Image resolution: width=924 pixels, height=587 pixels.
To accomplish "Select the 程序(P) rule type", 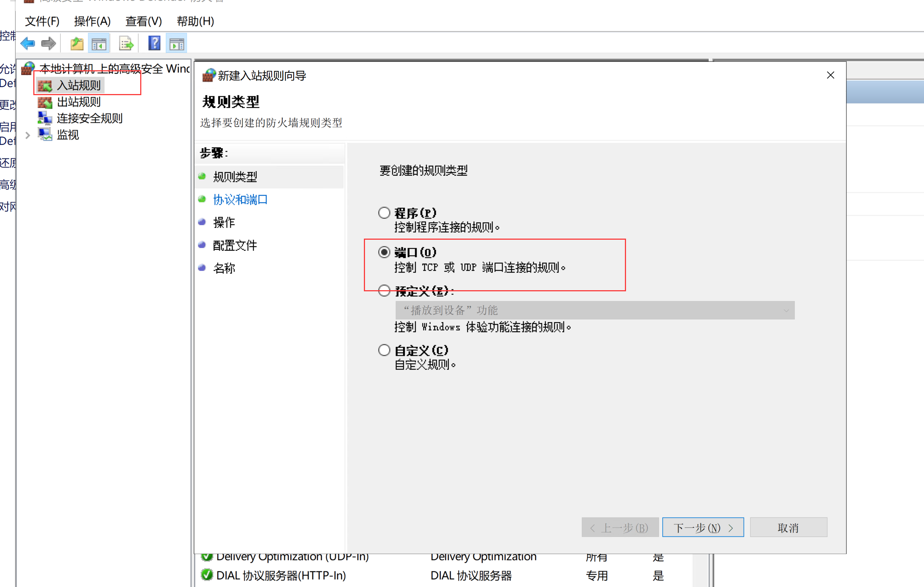I will tap(384, 212).
